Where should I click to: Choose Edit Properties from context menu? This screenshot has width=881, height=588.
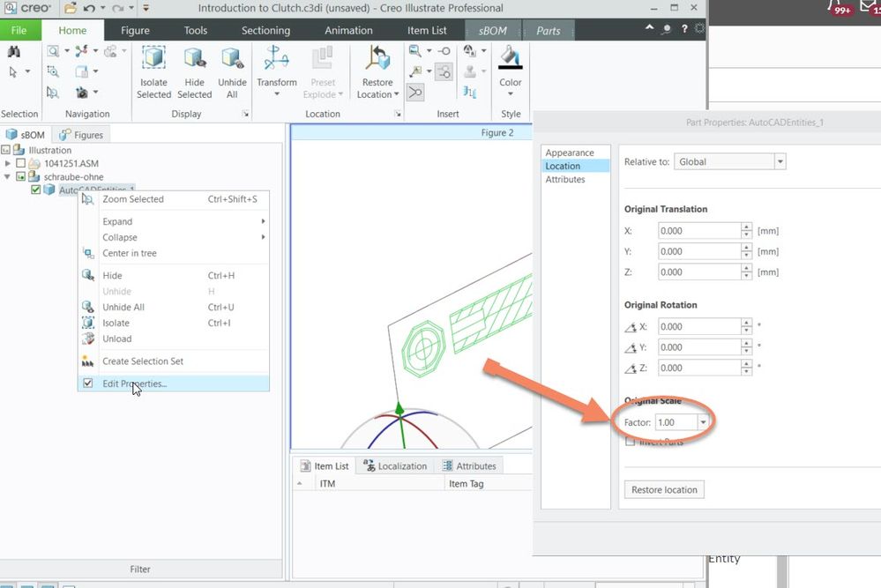(x=134, y=383)
